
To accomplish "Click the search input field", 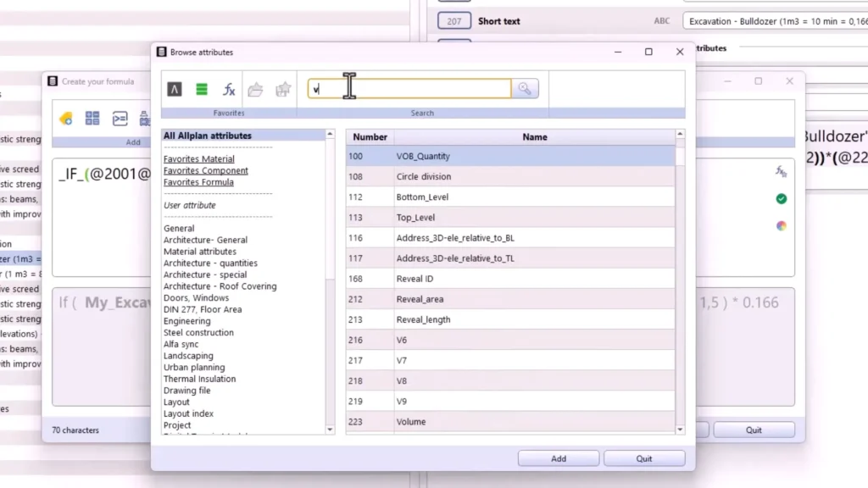I will tap(407, 88).
